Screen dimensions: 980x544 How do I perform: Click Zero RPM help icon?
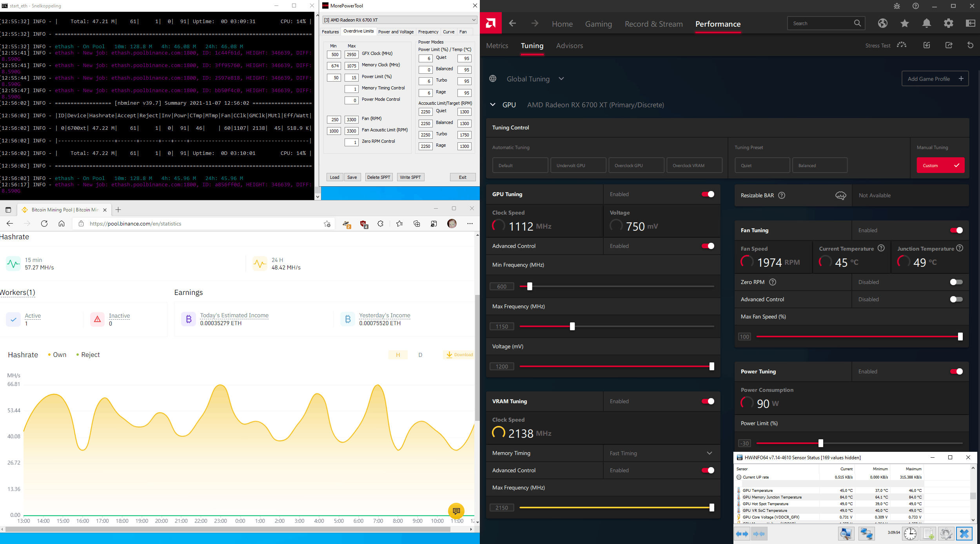tap(773, 282)
